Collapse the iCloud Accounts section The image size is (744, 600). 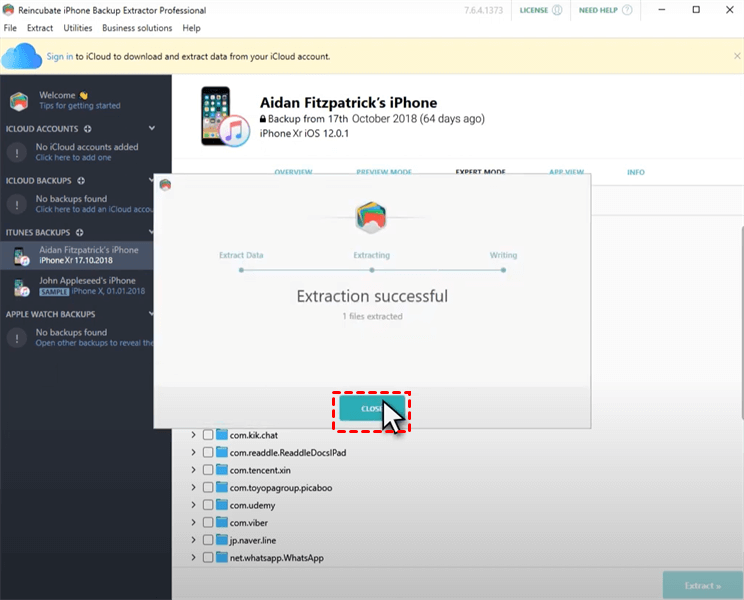coord(152,128)
